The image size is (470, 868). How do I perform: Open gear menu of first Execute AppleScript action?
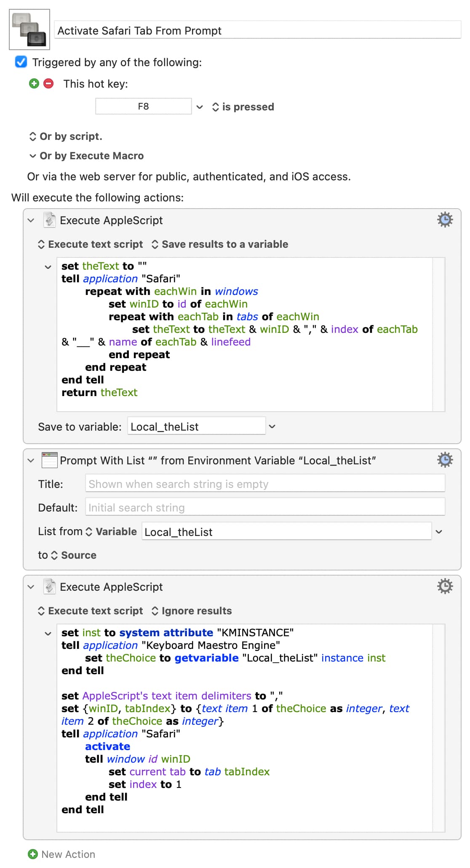click(445, 220)
